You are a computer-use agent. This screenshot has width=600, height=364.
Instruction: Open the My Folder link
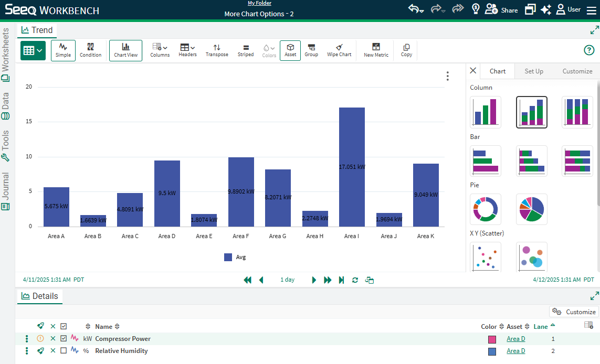(259, 3)
